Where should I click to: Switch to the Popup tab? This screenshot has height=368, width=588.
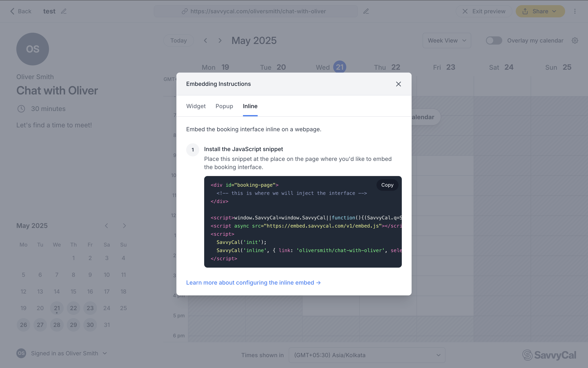pos(224,106)
